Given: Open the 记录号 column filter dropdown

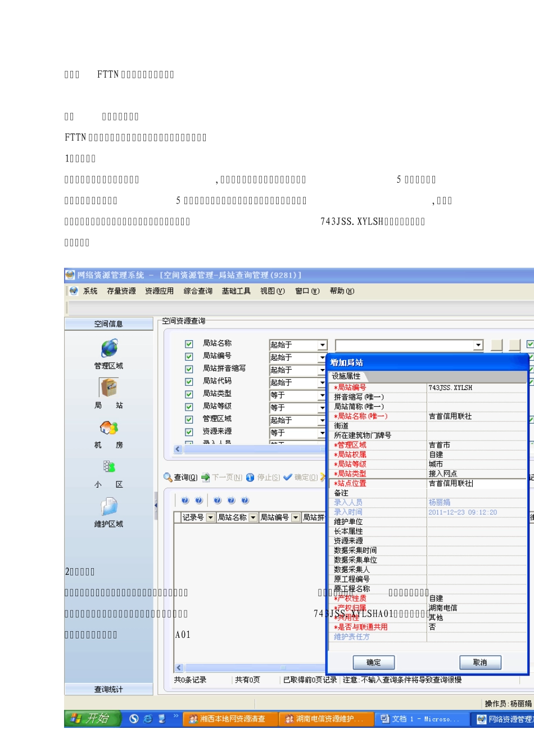Looking at the screenshot, I should click(x=211, y=517).
